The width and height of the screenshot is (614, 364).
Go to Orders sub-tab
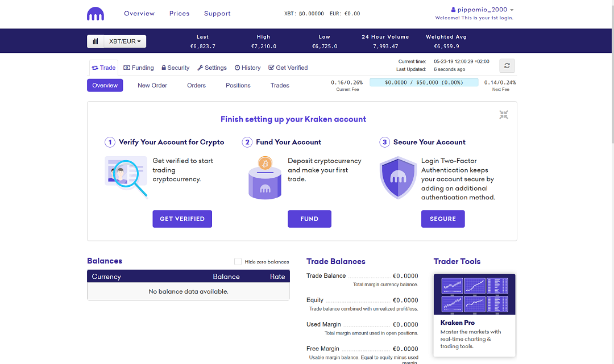(196, 85)
